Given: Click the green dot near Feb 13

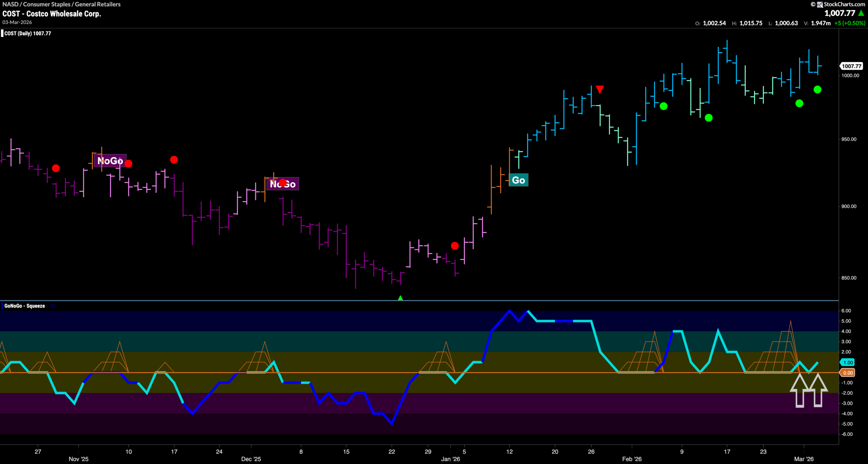Looking at the screenshot, I should (709, 118).
